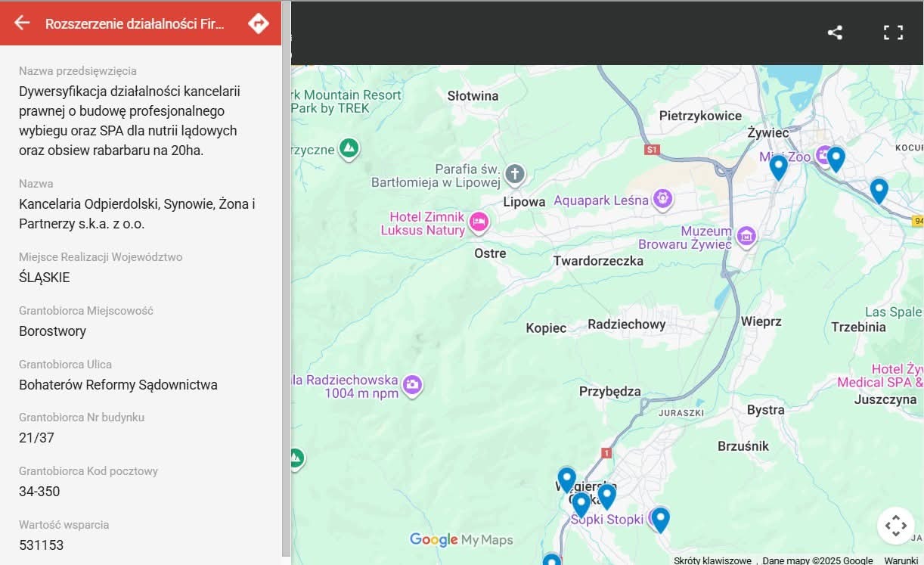This screenshot has width=924, height=565.
Task: Select the Hala Radziechowska camera marker
Action: tap(412, 384)
